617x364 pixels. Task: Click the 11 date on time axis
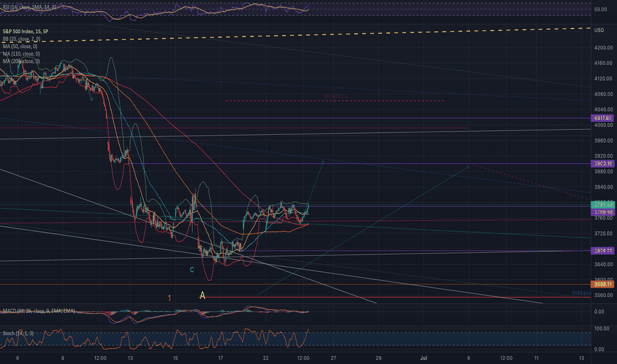[x=536, y=358]
